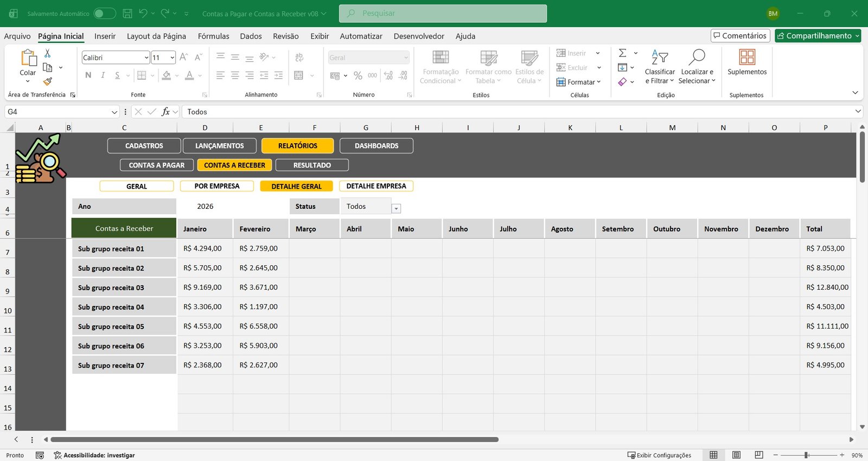Click the insert function fx icon
The height and width of the screenshot is (461, 868).
pos(166,112)
